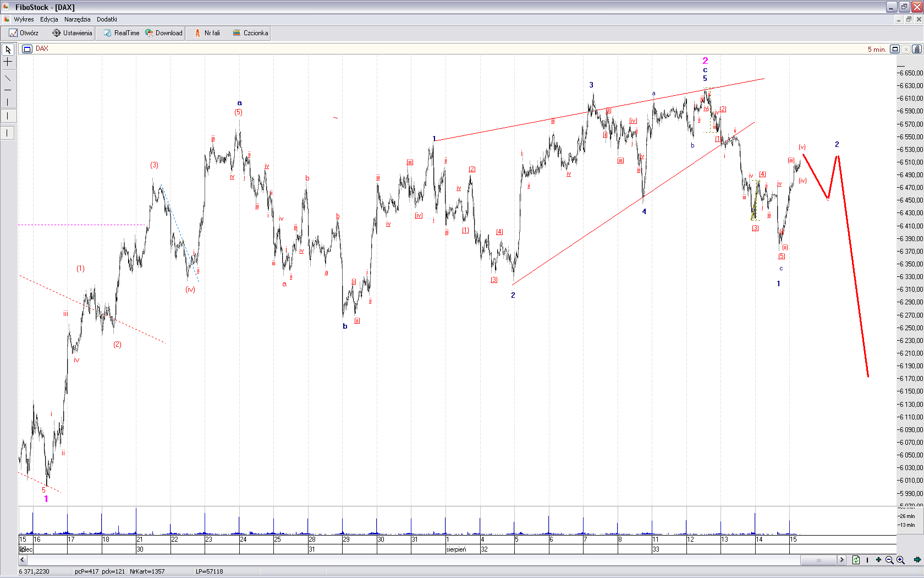Image resolution: width=924 pixels, height=578 pixels.
Task: Select the diagonal trend line tool
Action: (8, 78)
